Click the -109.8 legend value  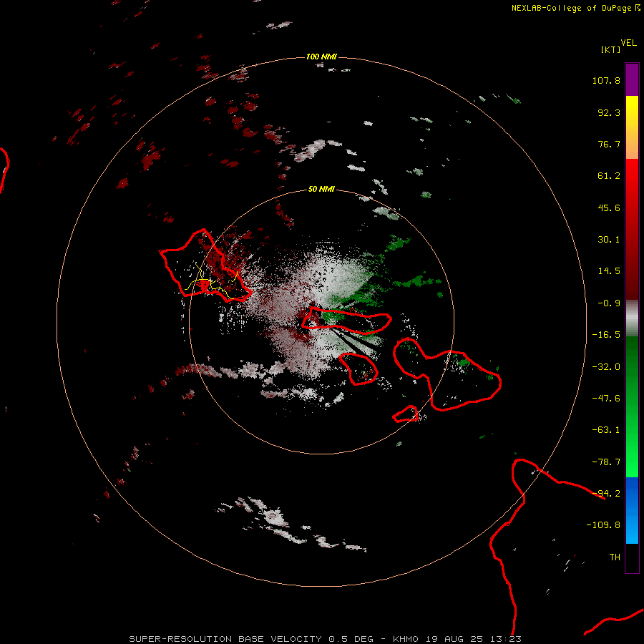pos(603,525)
